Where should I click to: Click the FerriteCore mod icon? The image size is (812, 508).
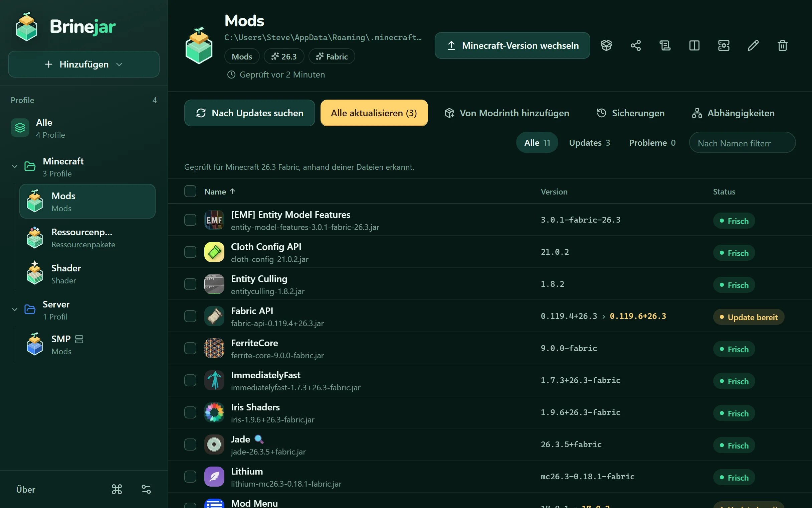pyautogui.click(x=214, y=348)
